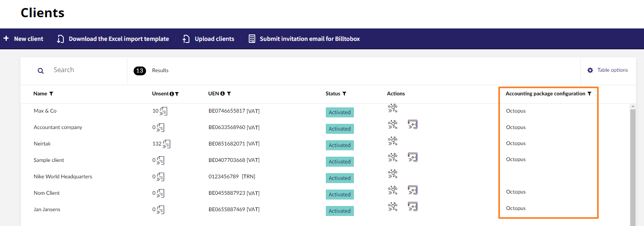Open the Nom Client entry

click(47, 193)
